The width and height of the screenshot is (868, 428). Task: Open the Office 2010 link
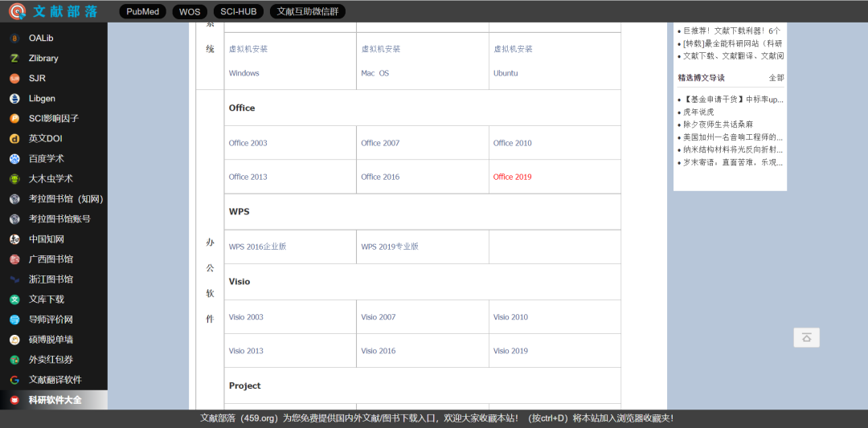point(513,143)
